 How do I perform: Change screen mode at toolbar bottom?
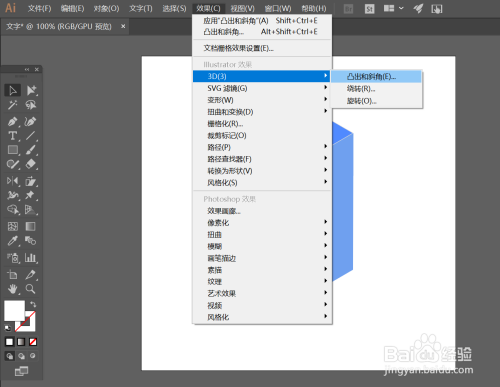click(x=21, y=371)
